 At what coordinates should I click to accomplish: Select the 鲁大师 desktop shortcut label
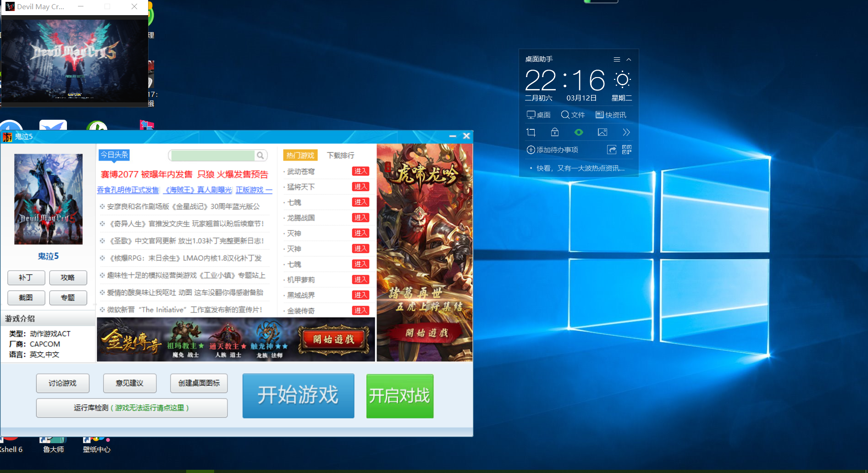[54, 450]
